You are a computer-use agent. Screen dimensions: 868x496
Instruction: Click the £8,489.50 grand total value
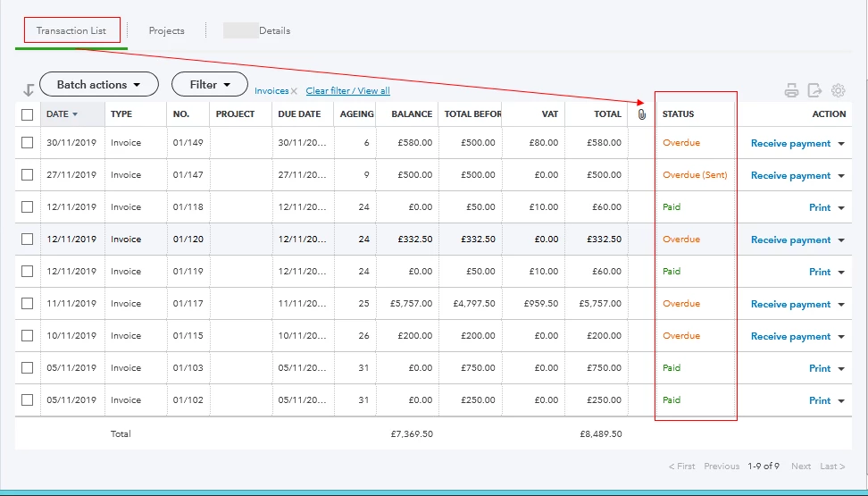[601, 434]
